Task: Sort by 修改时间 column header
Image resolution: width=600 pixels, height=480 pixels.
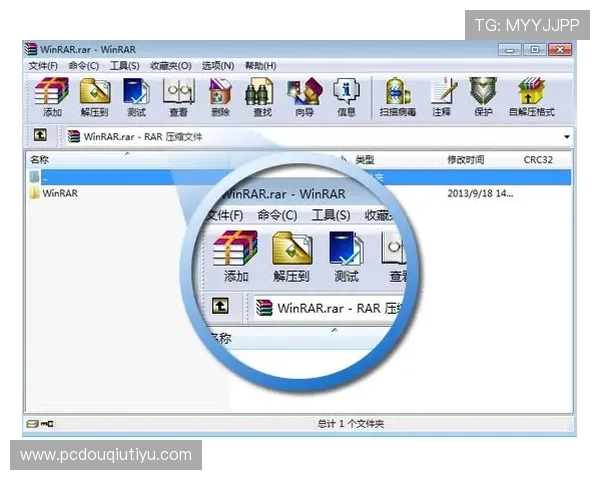Action: point(465,159)
